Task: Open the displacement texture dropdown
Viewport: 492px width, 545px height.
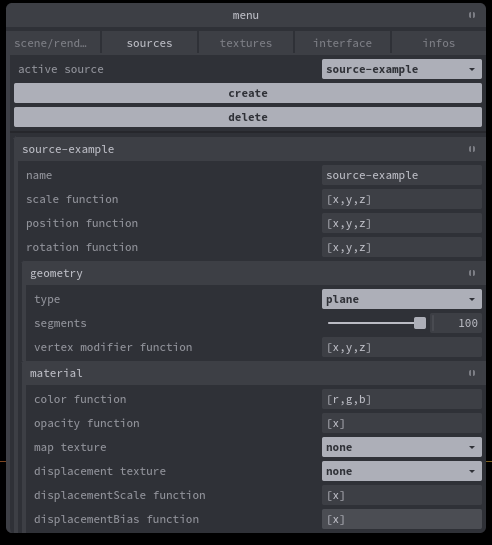Action: tap(402, 471)
